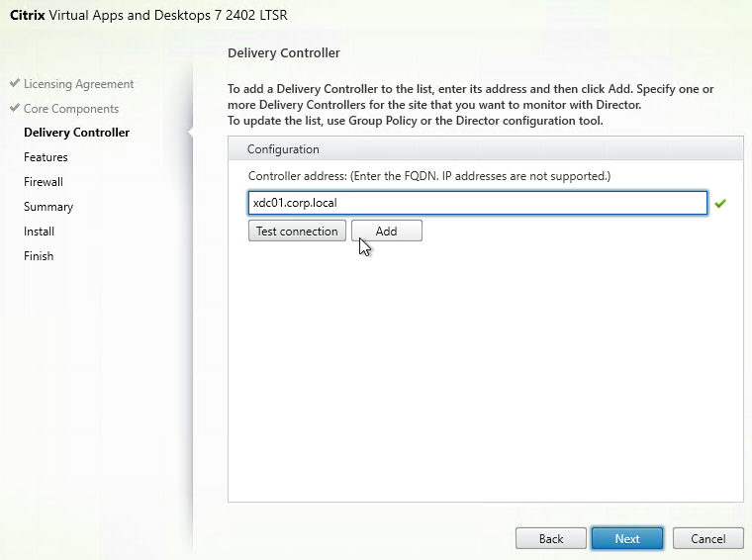Open the Summary step in sidebar

coord(48,207)
